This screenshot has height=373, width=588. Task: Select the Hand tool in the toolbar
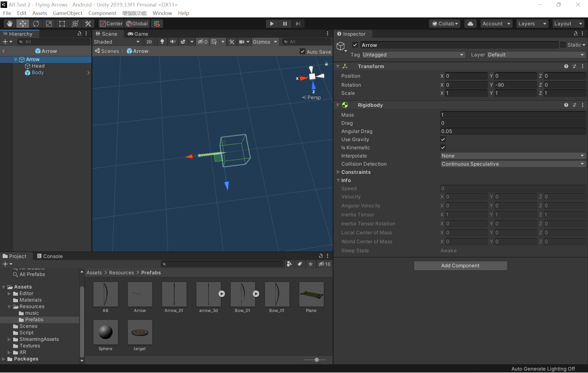9,23
